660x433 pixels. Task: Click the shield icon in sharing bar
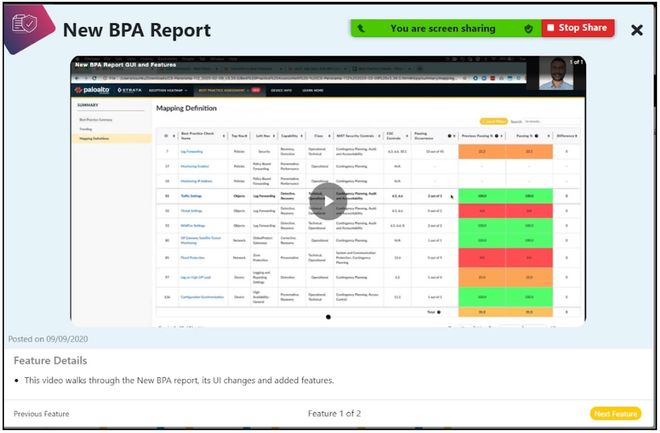tap(528, 29)
